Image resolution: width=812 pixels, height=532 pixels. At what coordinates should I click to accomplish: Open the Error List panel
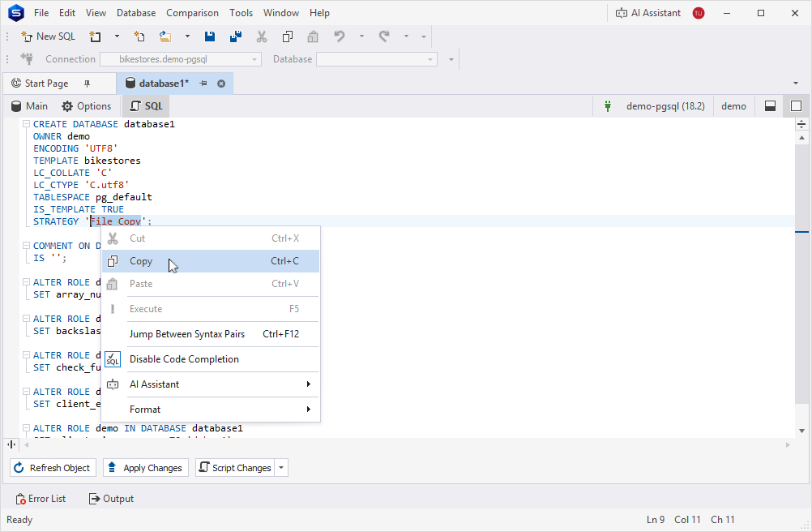point(41,499)
